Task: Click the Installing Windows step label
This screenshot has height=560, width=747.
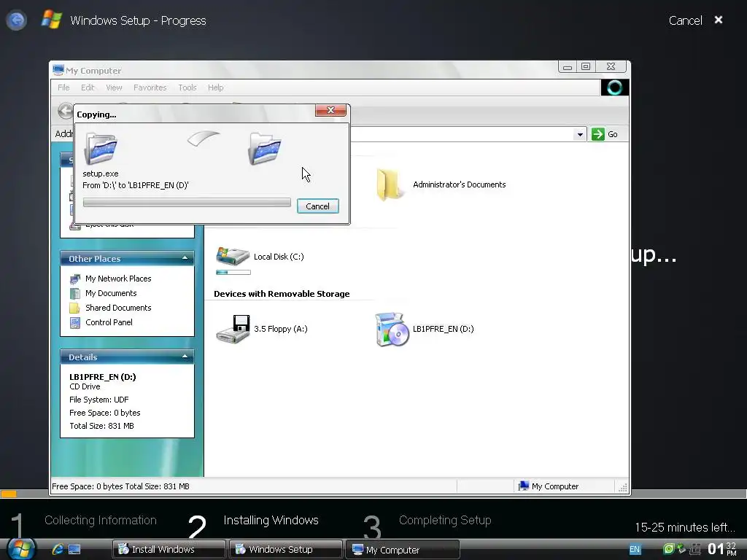Action: pyautogui.click(x=271, y=520)
